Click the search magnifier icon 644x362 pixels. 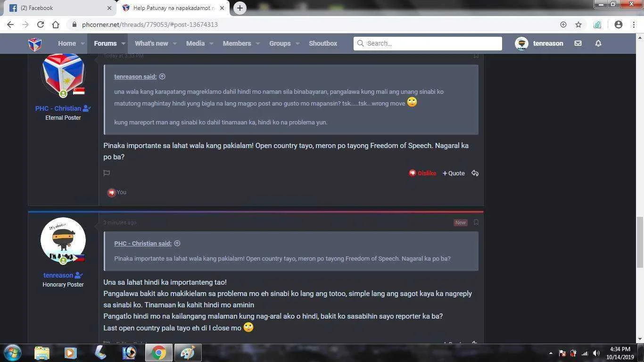[x=361, y=43]
